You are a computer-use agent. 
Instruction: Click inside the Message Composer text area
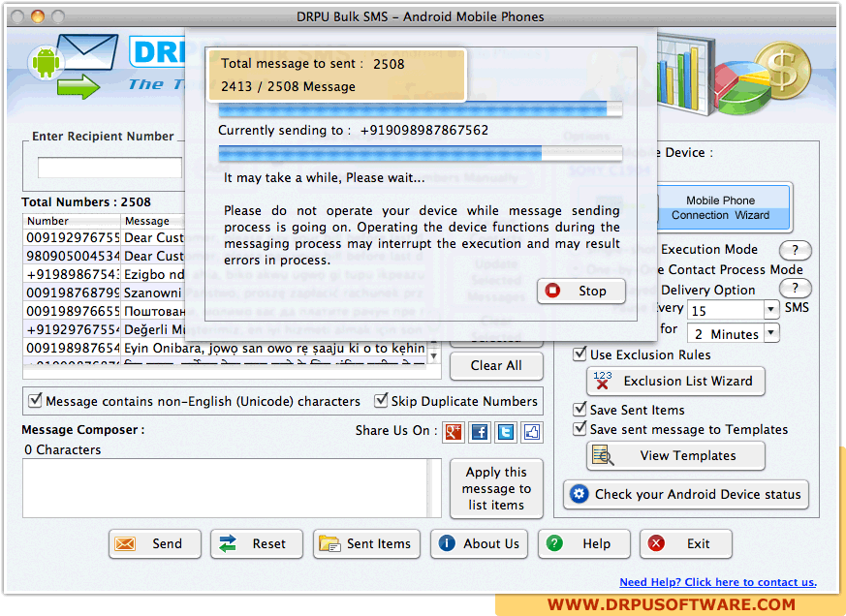click(x=226, y=488)
